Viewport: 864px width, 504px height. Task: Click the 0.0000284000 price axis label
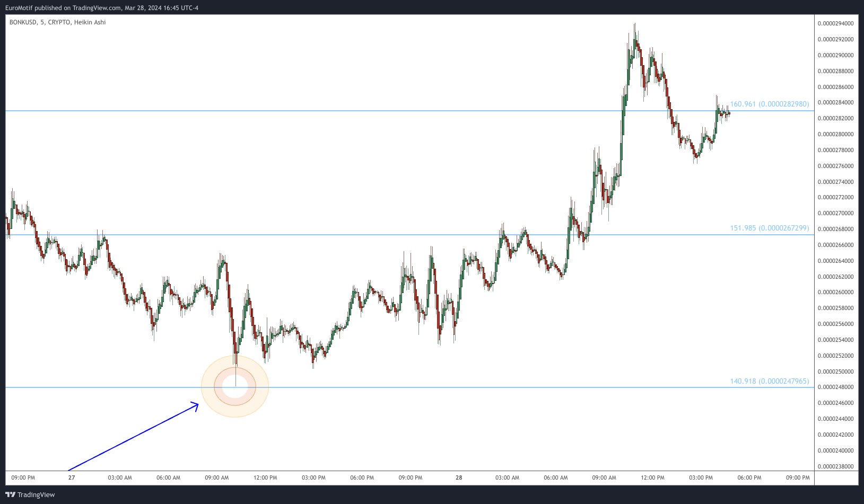(836, 102)
